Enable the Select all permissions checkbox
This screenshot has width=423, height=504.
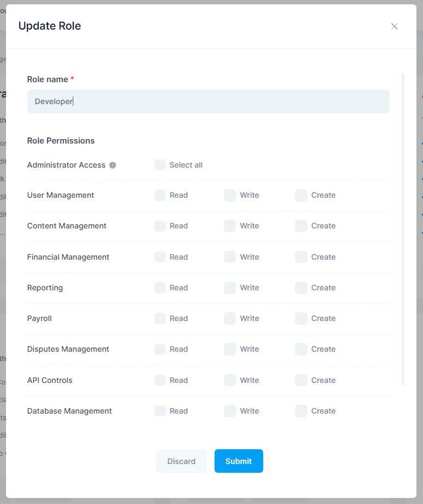pyautogui.click(x=160, y=164)
